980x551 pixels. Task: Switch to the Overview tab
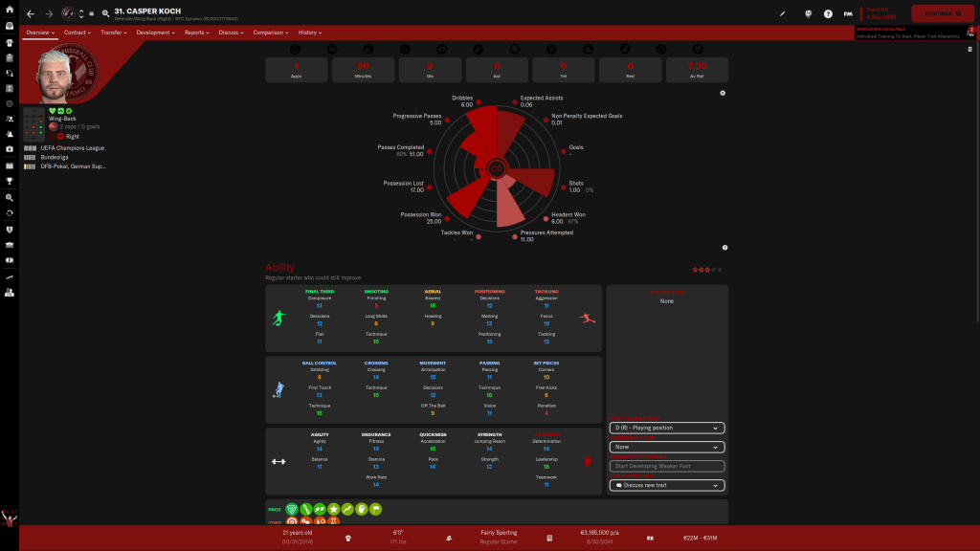[39, 33]
